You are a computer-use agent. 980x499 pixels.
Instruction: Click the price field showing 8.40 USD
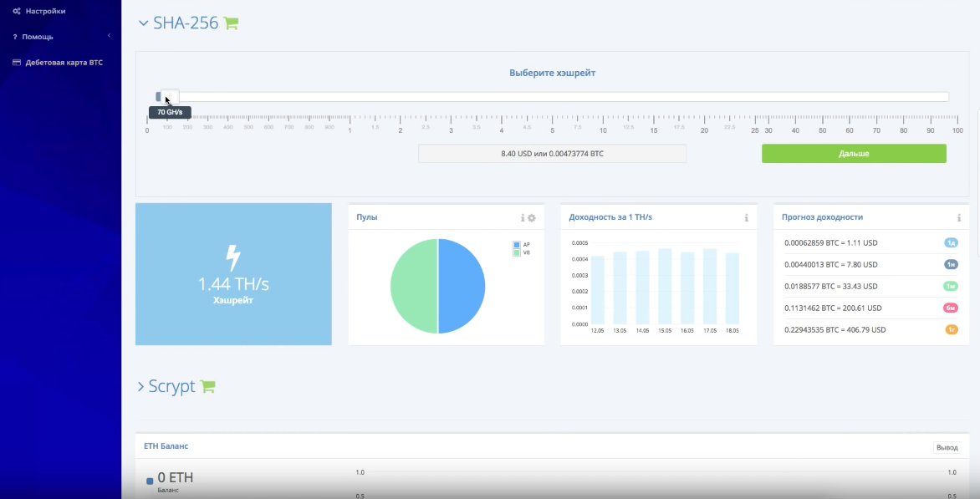[552, 154]
